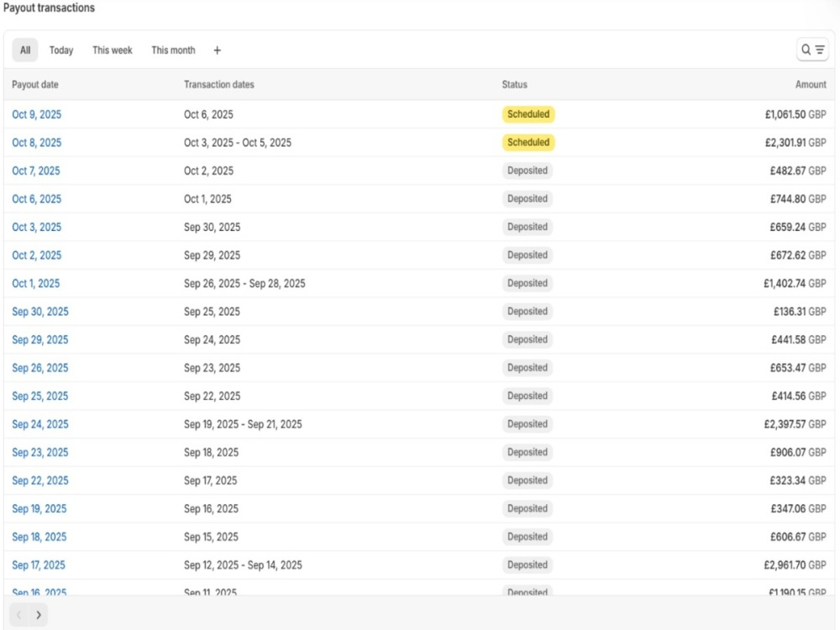Click transaction dates Sep 19 - Sep 21, 2025
This screenshot has height=630, width=840.
243,424
